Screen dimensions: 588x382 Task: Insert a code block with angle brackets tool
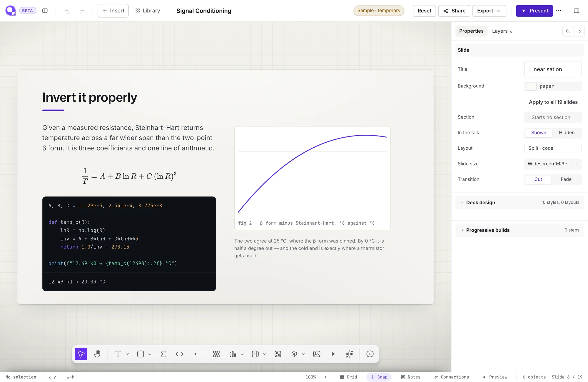pyautogui.click(x=179, y=354)
